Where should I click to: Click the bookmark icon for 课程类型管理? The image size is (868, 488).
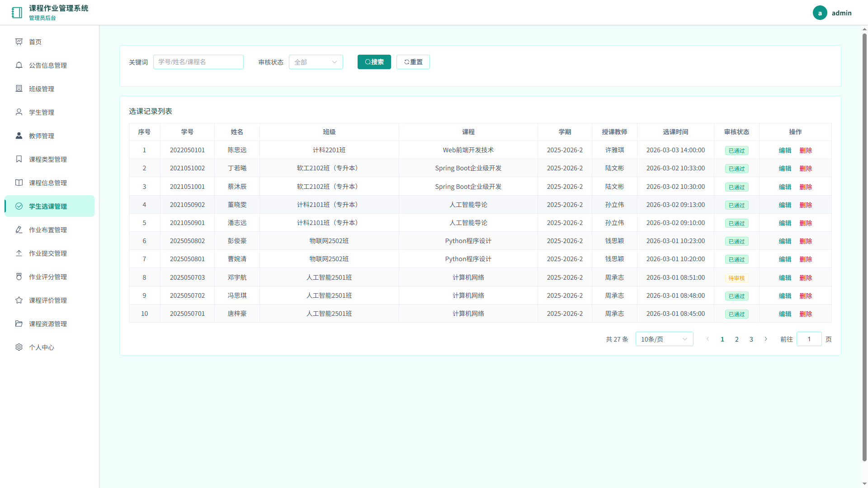pyautogui.click(x=19, y=159)
